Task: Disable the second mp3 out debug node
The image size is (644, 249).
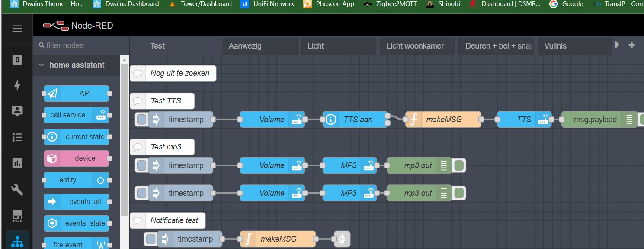Action: [459, 193]
